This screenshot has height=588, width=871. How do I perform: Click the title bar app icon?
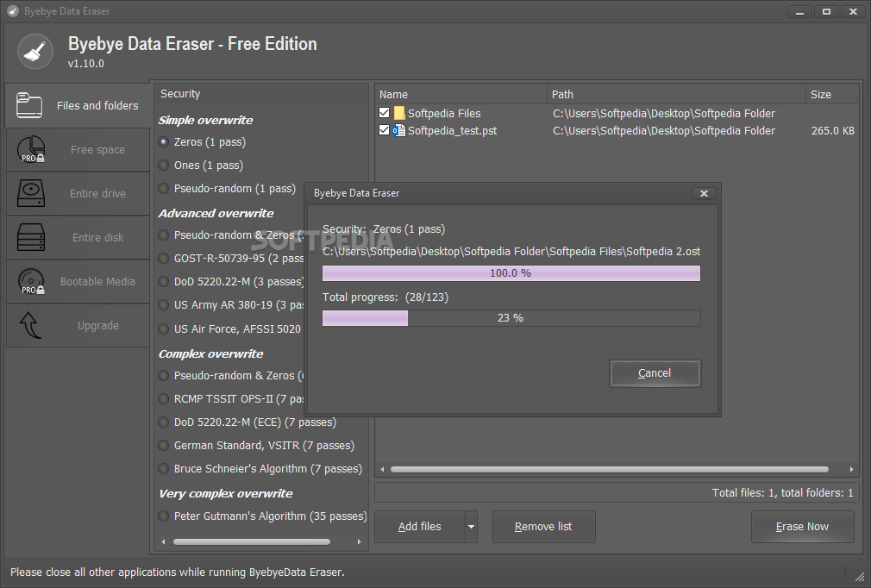pyautogui.click(x=12, y=11)
